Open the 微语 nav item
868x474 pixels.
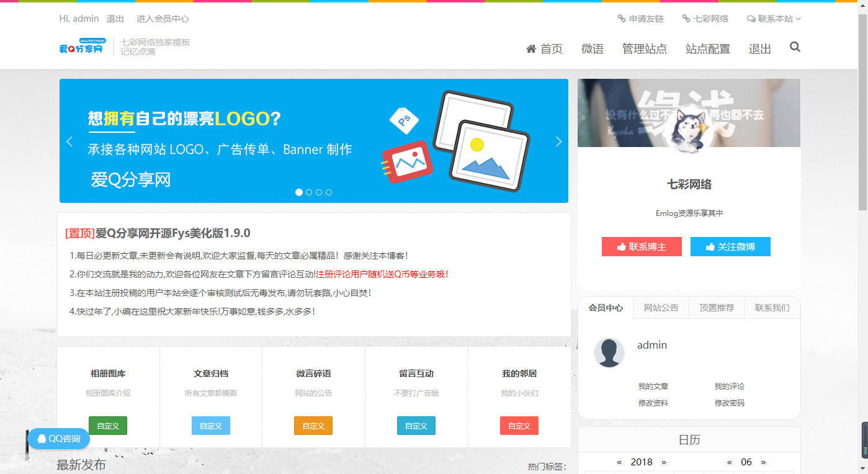click(x=593, y=48)
